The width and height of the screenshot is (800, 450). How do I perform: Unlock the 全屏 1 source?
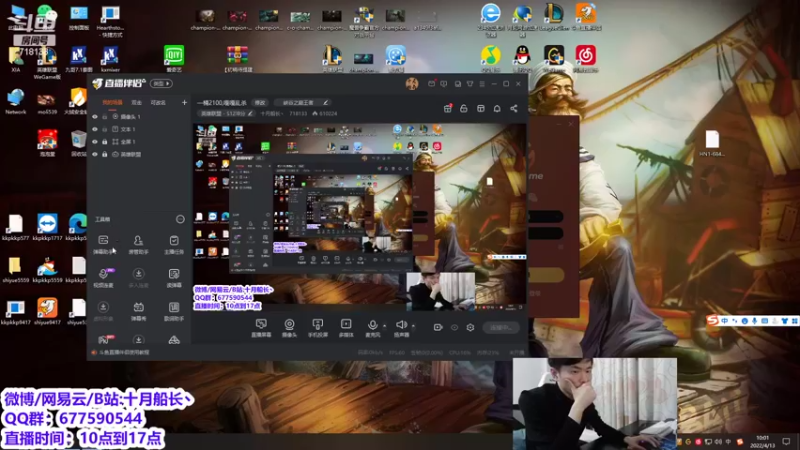(x=105, y=141)
